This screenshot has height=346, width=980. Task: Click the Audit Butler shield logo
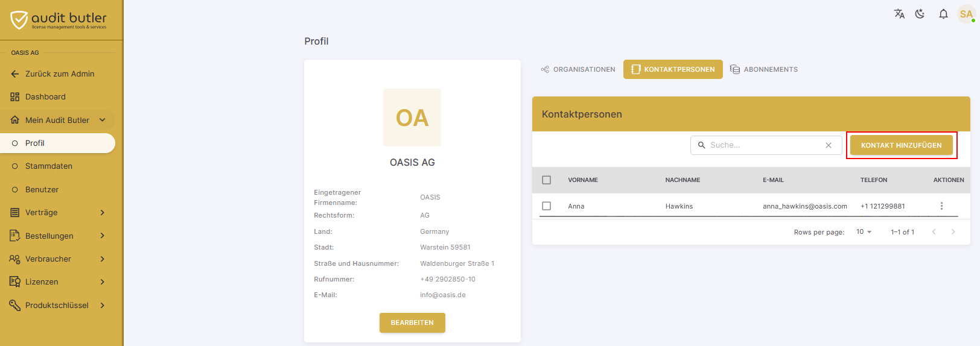[x=19, y=20]
